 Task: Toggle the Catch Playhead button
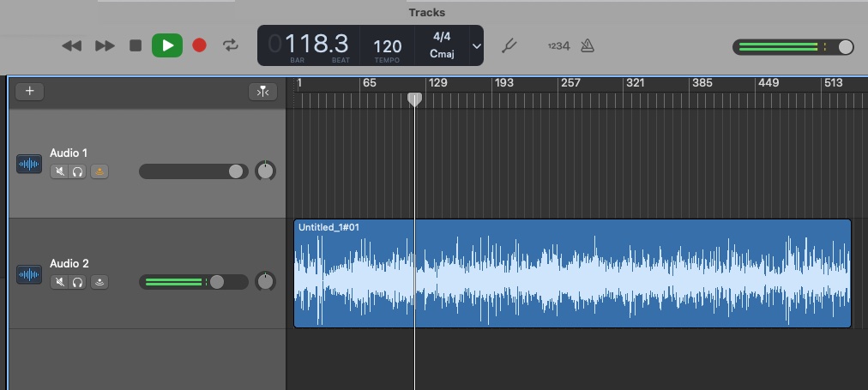tap(262, 92)
